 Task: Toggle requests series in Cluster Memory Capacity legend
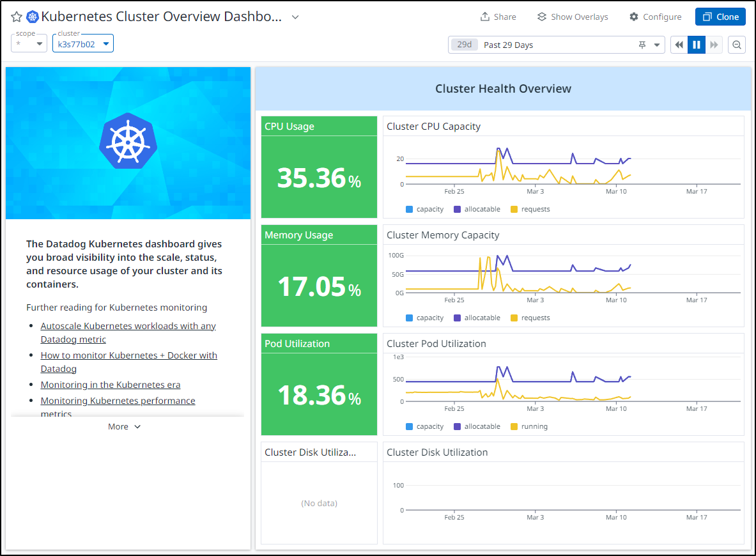point(530,318)
